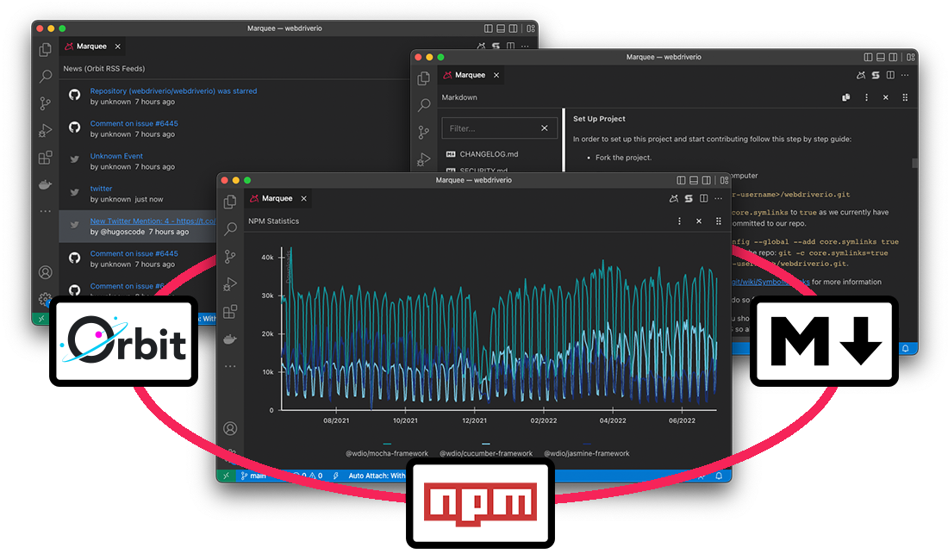Open Run and Debug in NPM window
The height and width of the screenshot is (560, 948).
[230, 283]
